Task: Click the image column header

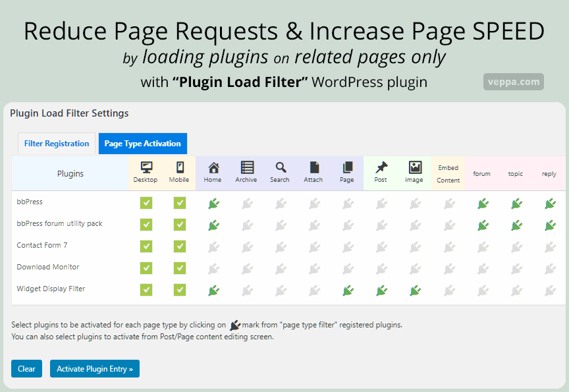Action: 414,173
